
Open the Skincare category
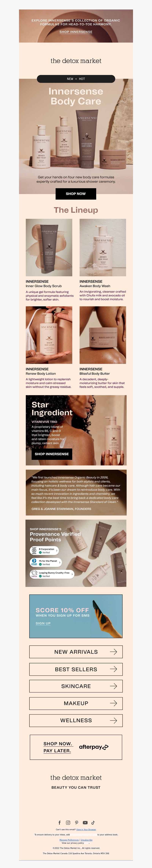pyautogui.click(x=76, y=686)
